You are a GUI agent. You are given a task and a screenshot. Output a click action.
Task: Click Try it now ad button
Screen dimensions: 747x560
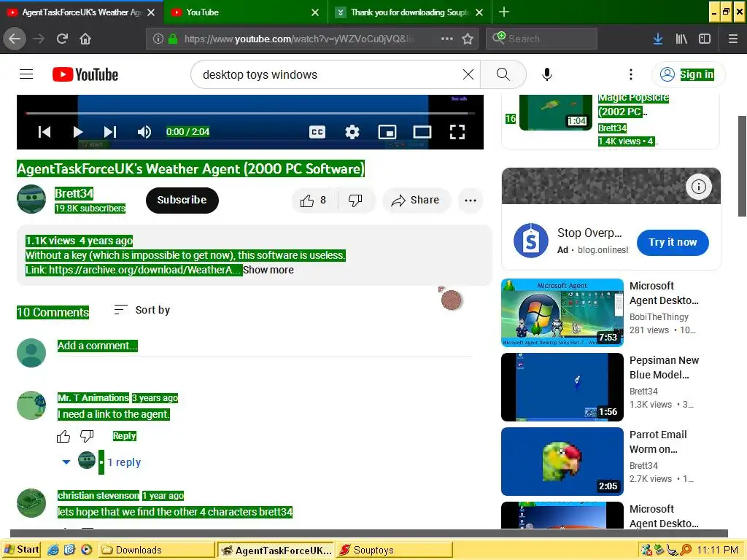click(x=673, y=242)
